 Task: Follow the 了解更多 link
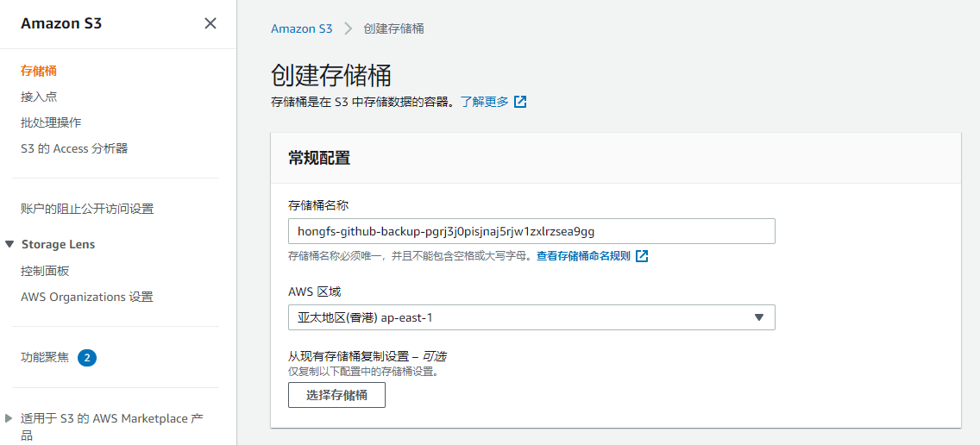[x=485, y=102]
